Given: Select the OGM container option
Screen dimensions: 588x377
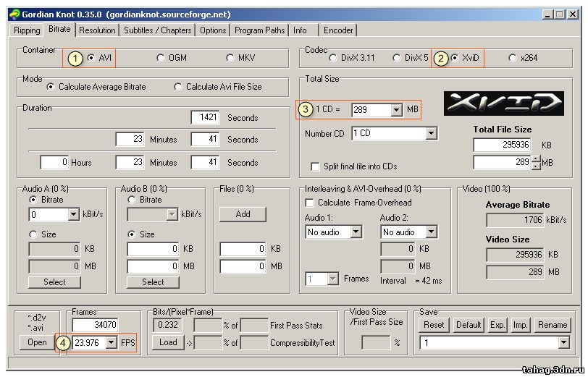Looking at the screenshot, I should [161, 58].
